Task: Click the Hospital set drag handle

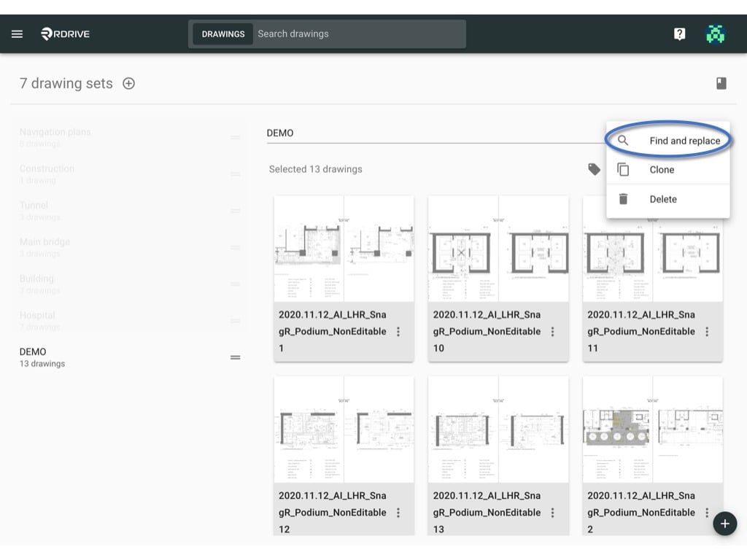Action: point(236,321)
